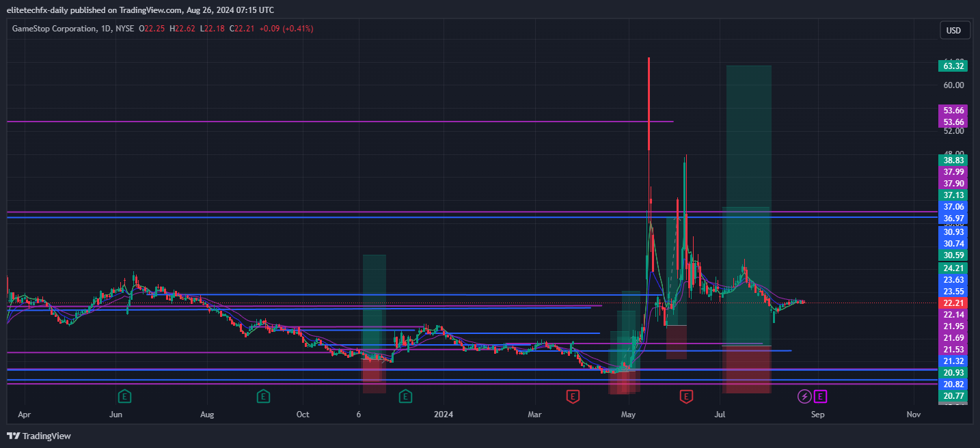The height and width of the screenshot is (448, 980).
Task: Select the 37.13 green price label
Action: 953,195
